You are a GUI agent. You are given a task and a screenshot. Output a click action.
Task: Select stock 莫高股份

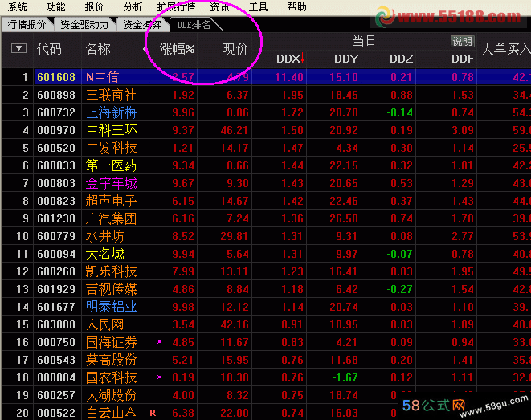(x=112, y=360)
